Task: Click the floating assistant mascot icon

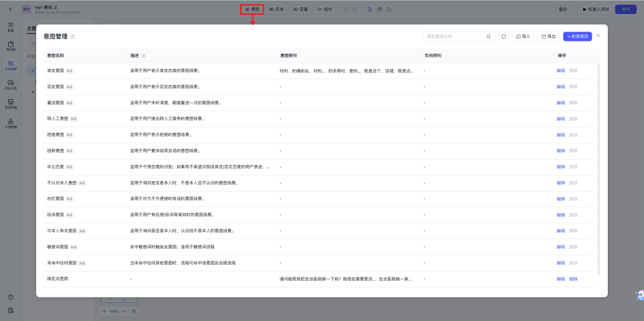Action: click(x=638, y=296)
